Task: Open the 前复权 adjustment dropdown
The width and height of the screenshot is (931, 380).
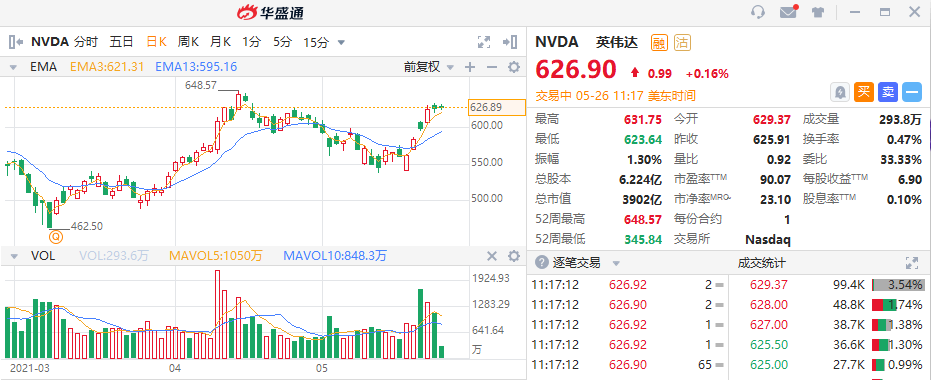Action: click(x=429, y=67)
